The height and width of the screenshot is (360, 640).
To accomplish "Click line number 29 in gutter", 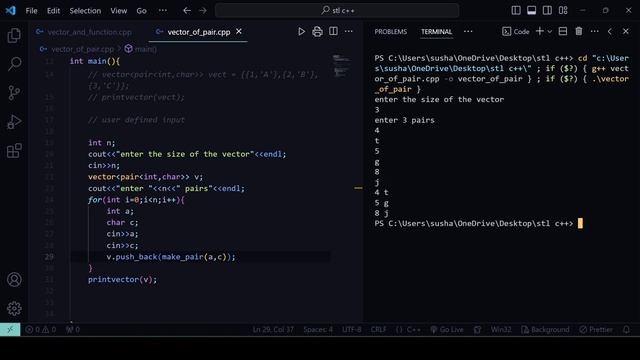I will click(x=49, y=257).
